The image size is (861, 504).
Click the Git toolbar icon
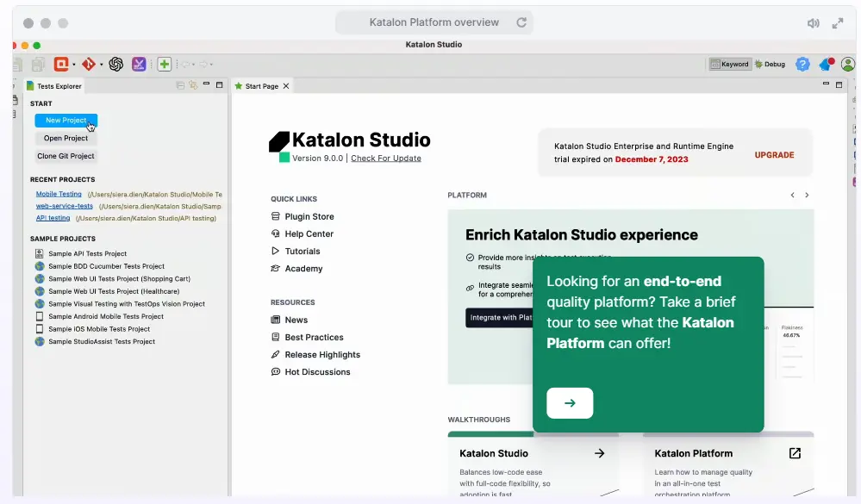click(x=89, y=65)
